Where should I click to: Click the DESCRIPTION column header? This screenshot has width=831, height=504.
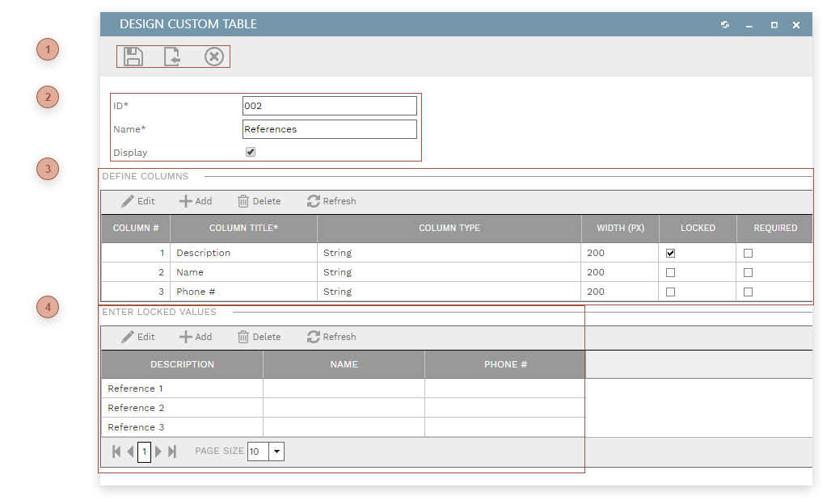(x=182, y=364)
